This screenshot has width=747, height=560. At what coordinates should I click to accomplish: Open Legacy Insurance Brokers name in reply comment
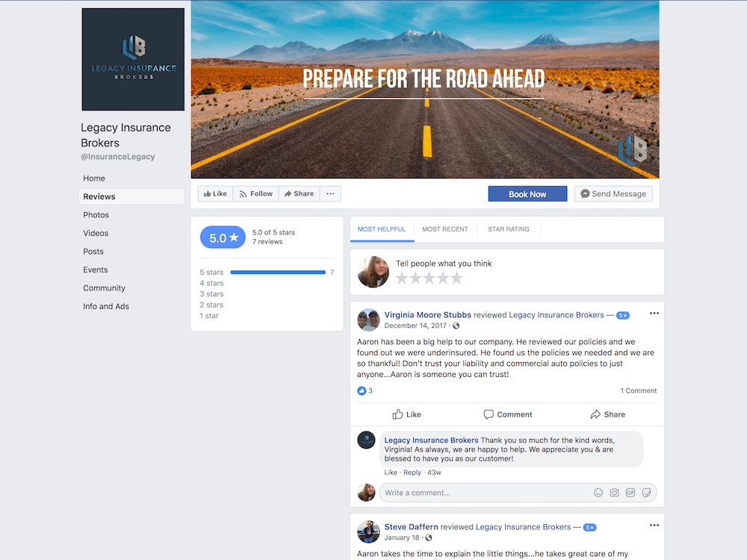tap(431, 440)
